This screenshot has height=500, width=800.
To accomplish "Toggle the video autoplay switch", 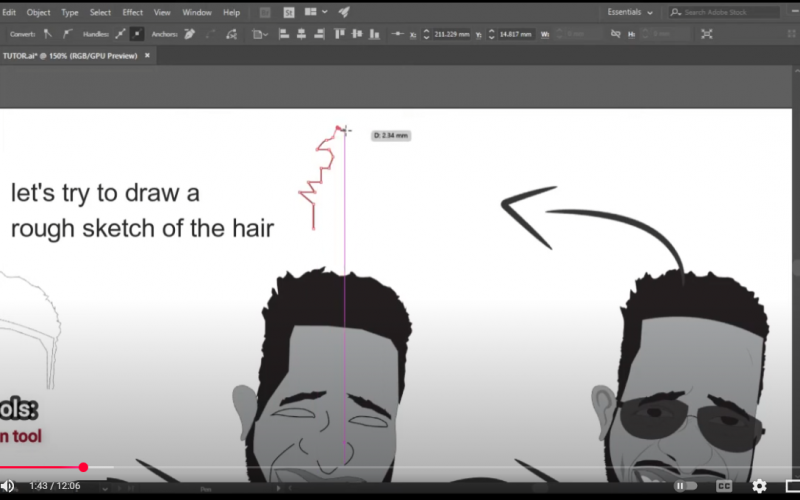I will coord(685,486).
